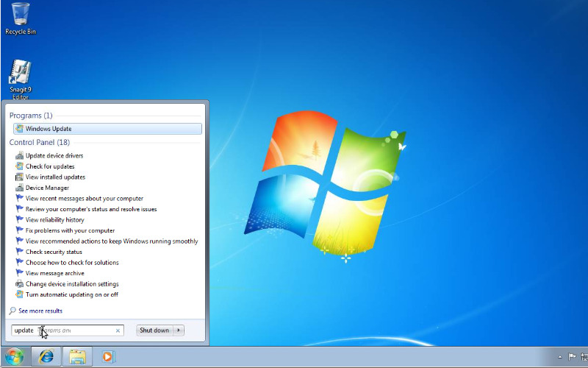The height and width of the screenshot is (368, 588).
Task: Click in the Start menu search box
Action: click(x=68, y=330)
